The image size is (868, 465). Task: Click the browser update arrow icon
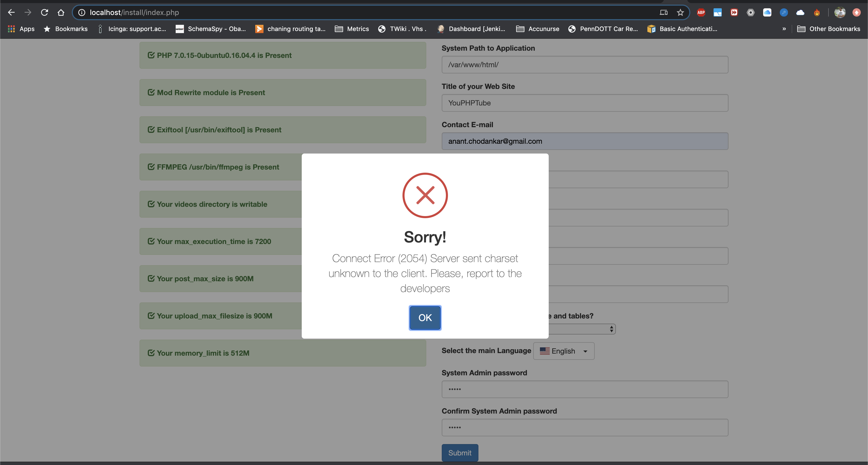857,12
